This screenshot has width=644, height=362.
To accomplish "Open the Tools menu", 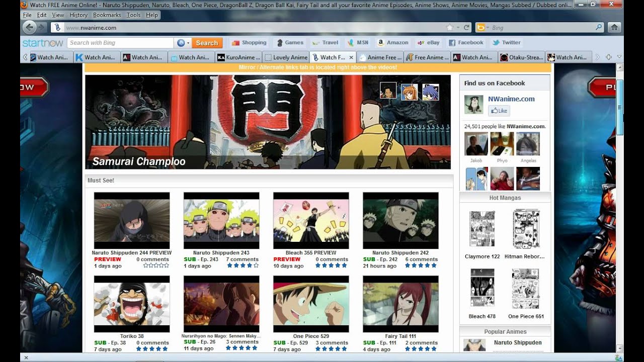I will (134, 15).
